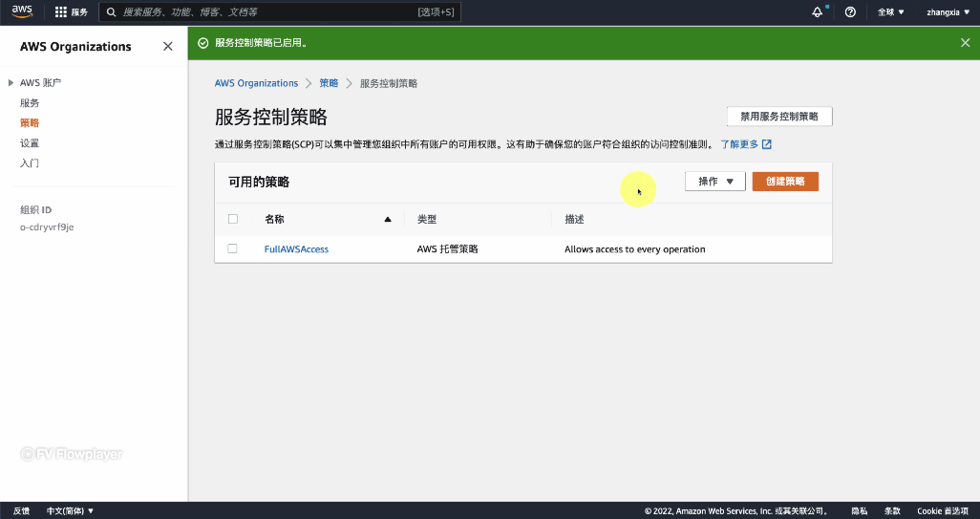Go to 服务 in sidebar
This screenshot has width=980, height=519.
pos(30,102)
